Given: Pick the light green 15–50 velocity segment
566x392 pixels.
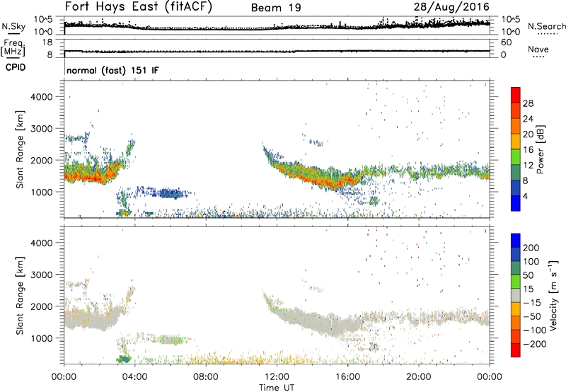Looking at the screenshot, I should tap(516, 282).
